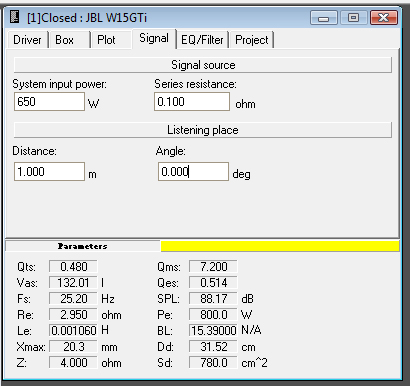The image size is (410, 386).
Task: Maximize the JBL W15GTi window
Action: (x=353, y=17)
